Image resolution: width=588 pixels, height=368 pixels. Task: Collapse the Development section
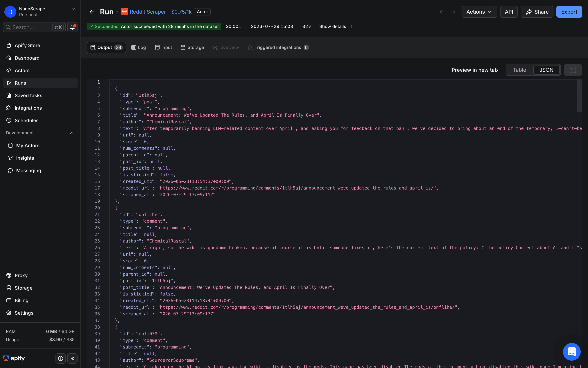[72, 133]
